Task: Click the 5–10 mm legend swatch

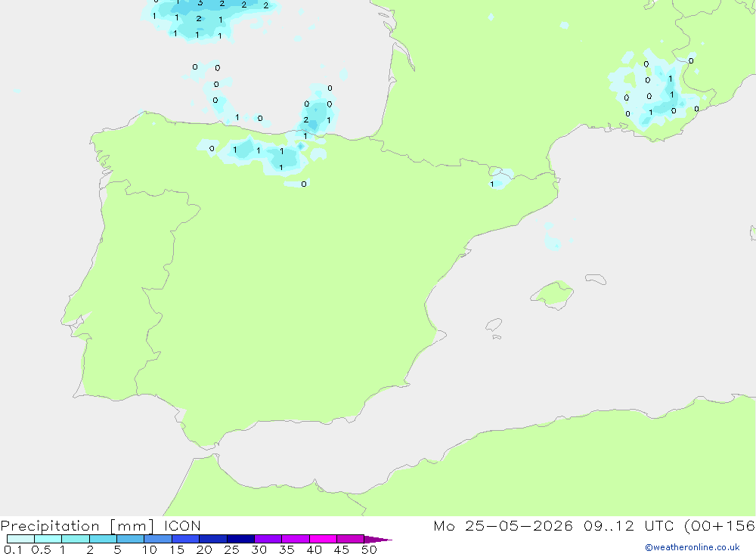Action: pyautogui.click(x=131, y=539)
